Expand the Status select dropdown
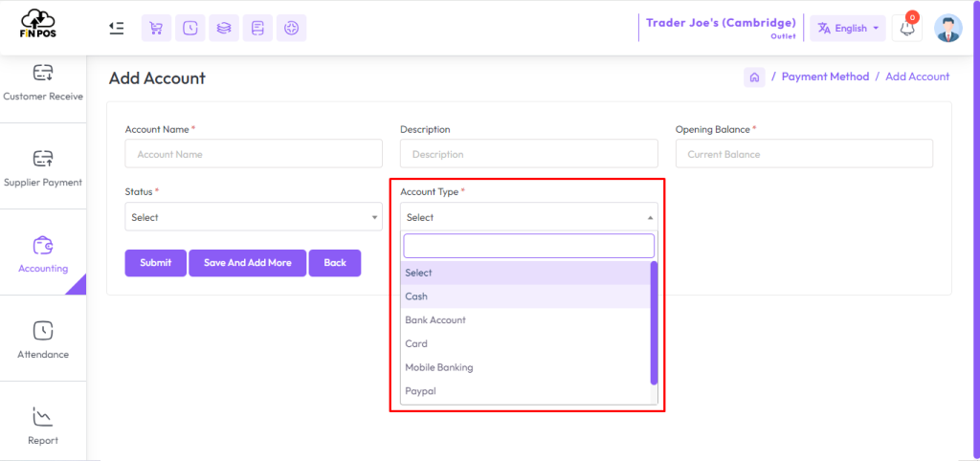980x461 pixels. pos(254,217)
